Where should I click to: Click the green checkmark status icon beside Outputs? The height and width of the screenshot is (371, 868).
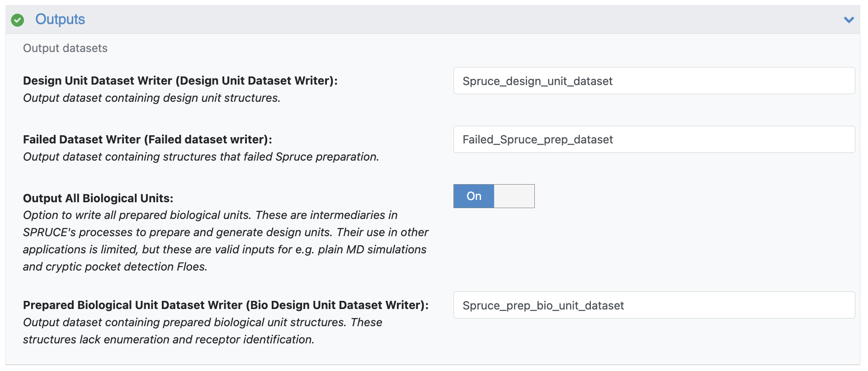tap(17, 20)
